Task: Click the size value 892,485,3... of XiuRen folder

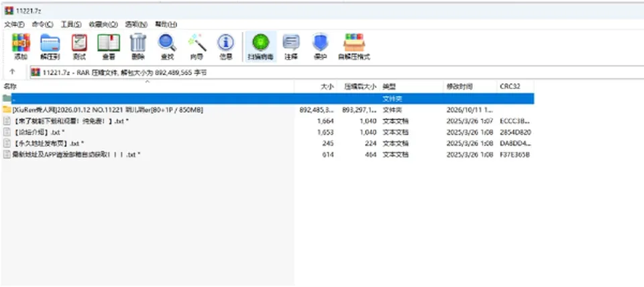Action: tap(317, 109)
